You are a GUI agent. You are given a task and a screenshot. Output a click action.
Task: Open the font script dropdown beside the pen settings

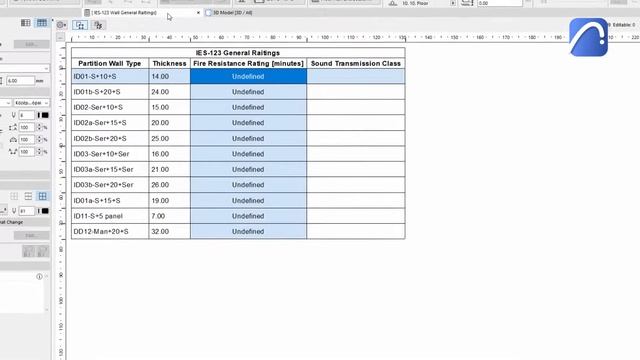tap(31, 103)
